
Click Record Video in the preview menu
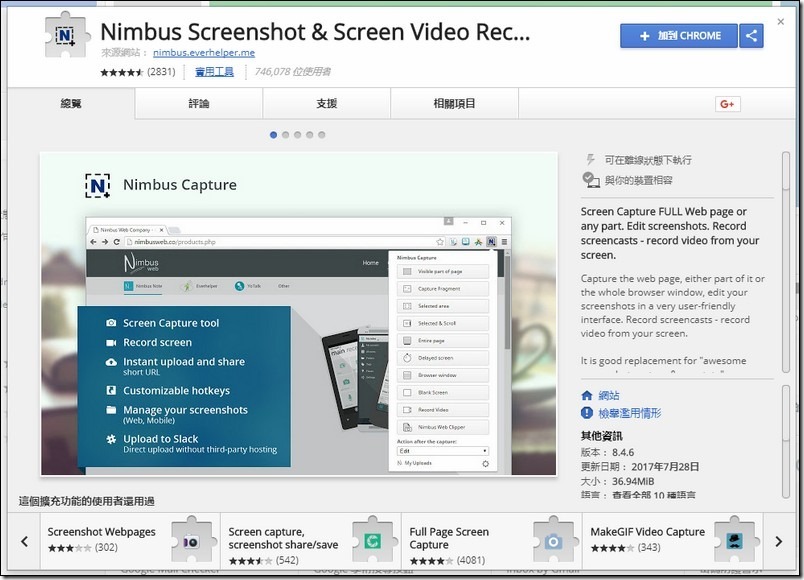(443, 410)
